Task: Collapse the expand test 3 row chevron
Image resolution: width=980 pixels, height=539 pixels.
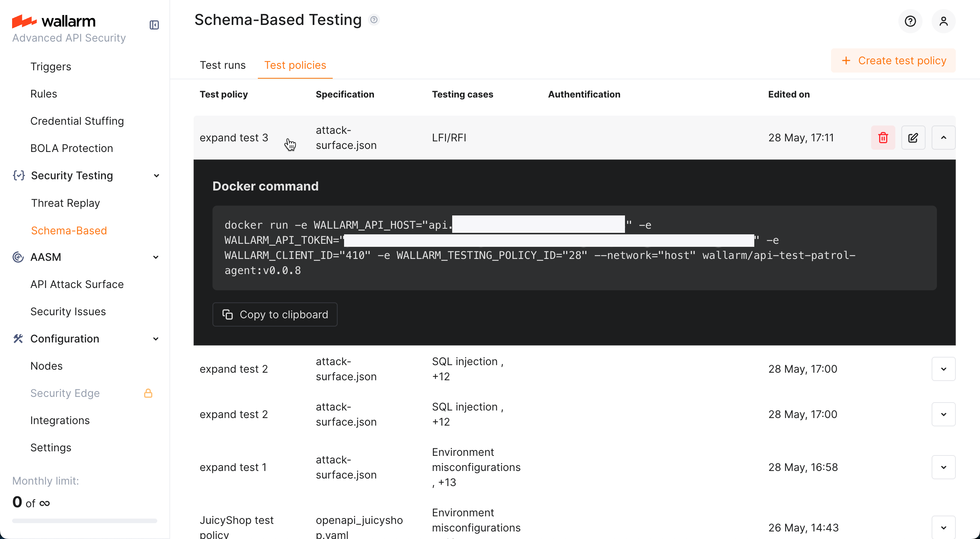Action: coord(943,138)
